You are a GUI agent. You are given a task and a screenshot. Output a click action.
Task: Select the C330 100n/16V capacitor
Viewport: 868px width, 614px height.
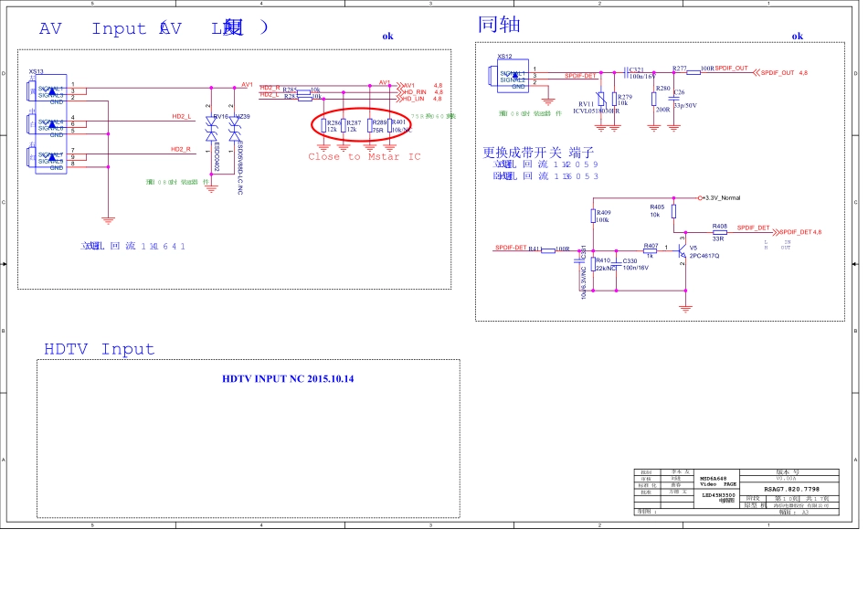619,265
